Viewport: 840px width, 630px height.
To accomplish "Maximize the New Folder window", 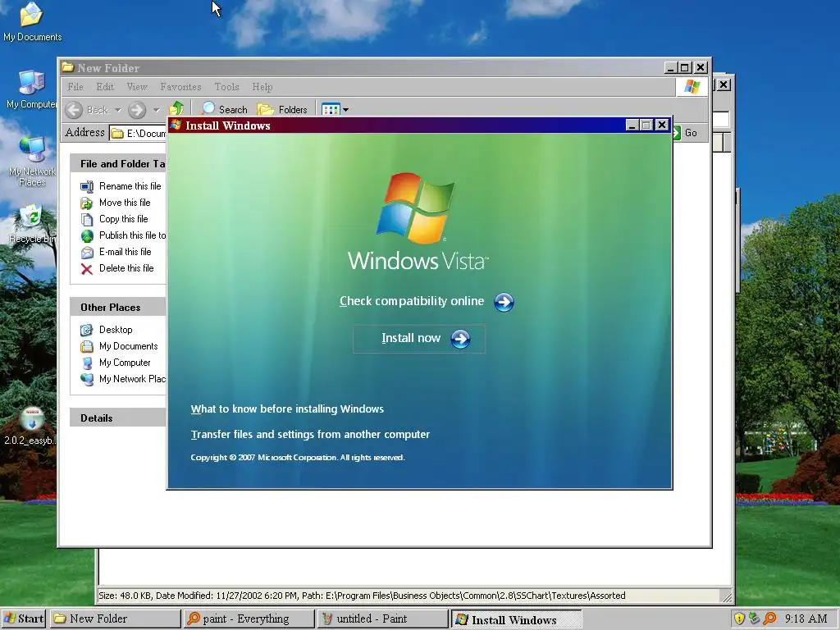I will click(x=685, y=67).
